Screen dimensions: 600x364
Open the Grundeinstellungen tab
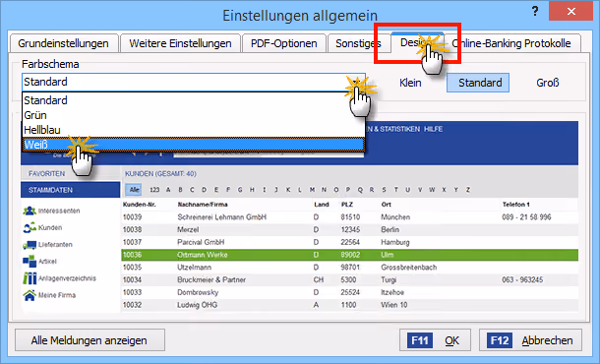point(64,43)
